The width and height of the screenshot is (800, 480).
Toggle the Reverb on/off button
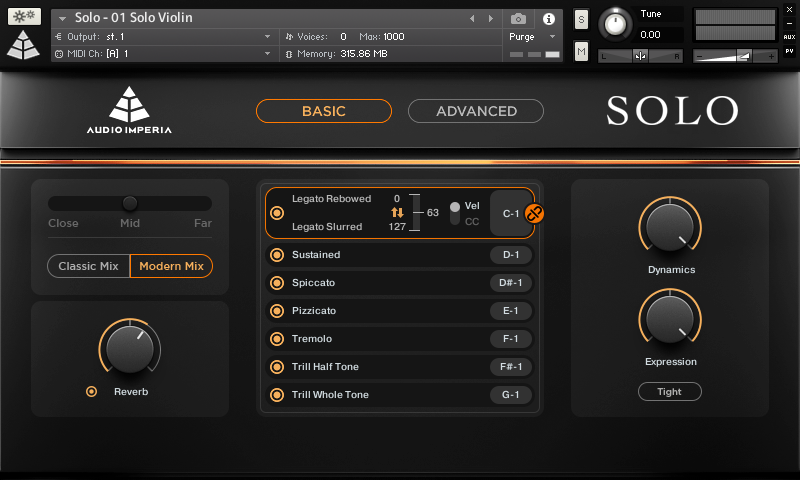tap(91, 392)
